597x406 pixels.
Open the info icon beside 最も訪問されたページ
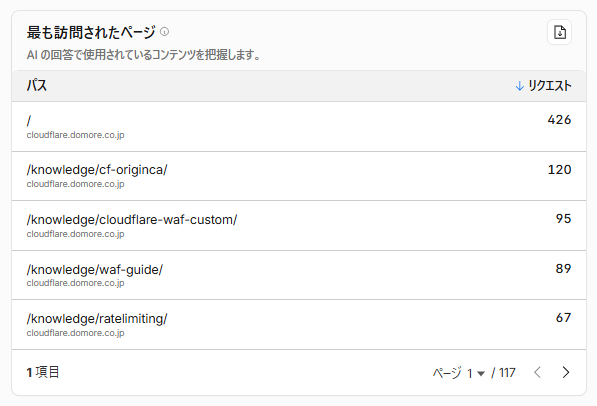164,32
